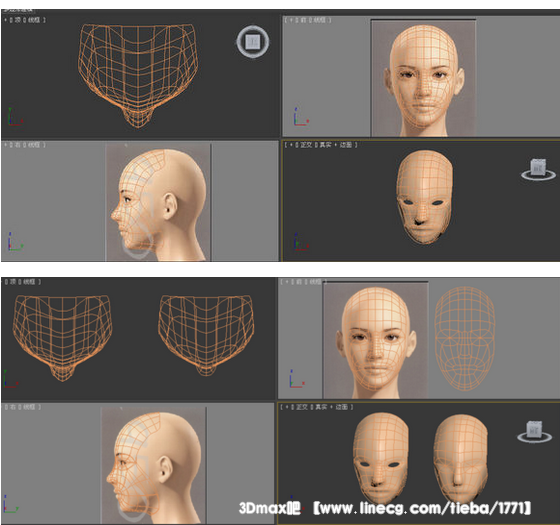This screenshot has height=525, width=560.
Task: Select the wireframe with the shorter chin in the two-mesh top view
Action: 206,335
